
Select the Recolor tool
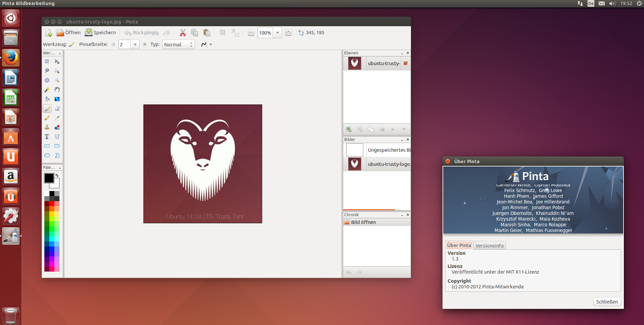(57, 127)
